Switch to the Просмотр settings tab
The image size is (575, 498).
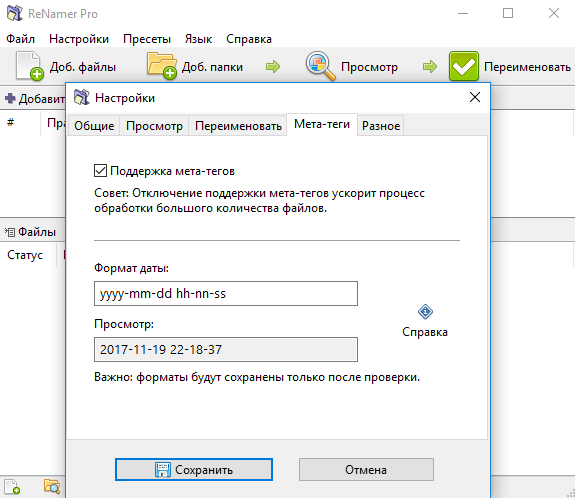(154, 126)
